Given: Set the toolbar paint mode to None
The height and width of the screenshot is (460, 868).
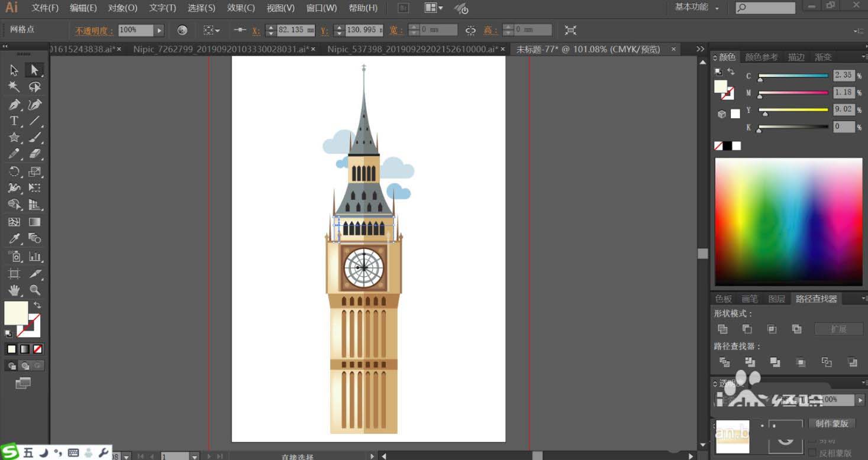Looking at the screenshot, I should 38,349.
